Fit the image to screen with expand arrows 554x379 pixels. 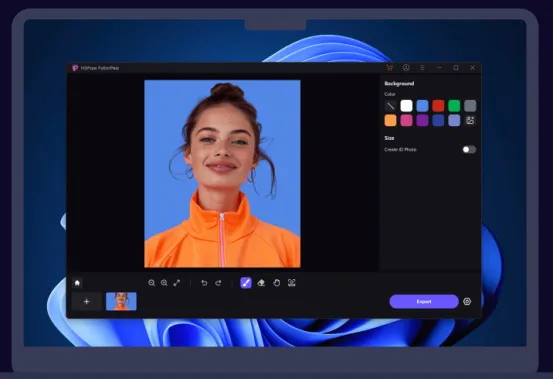[177, 283]
